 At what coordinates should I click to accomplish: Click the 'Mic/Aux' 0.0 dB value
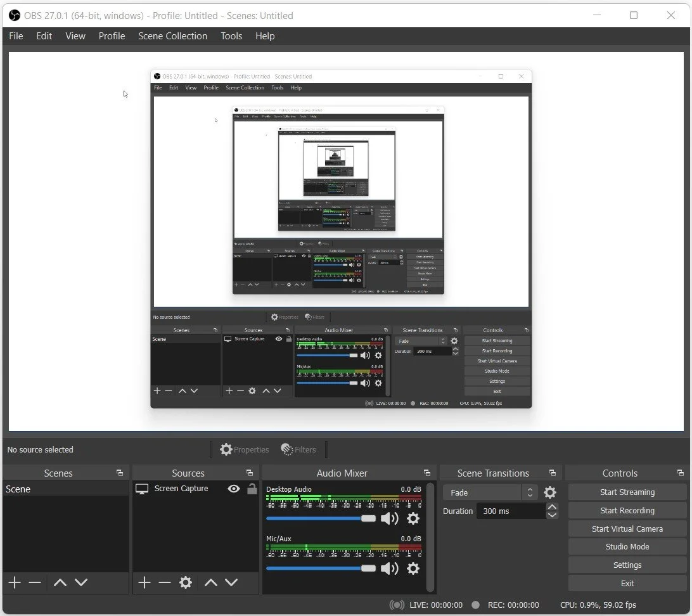click(411, 539)
